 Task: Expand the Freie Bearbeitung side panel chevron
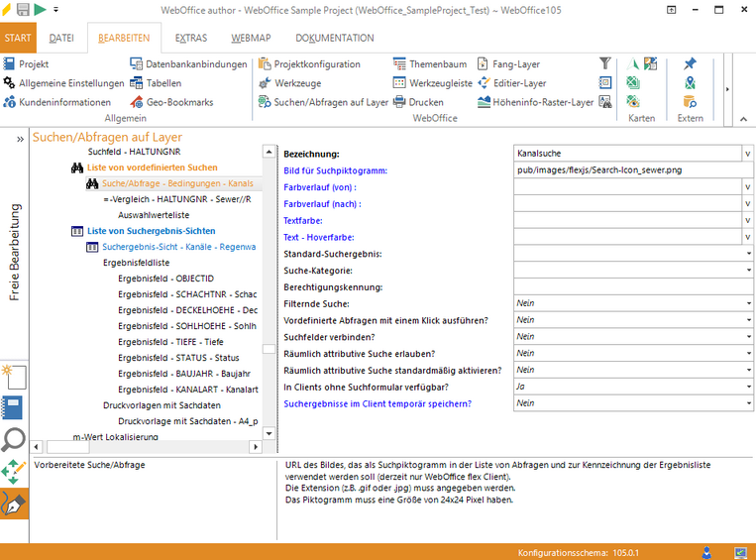[20, 140]
